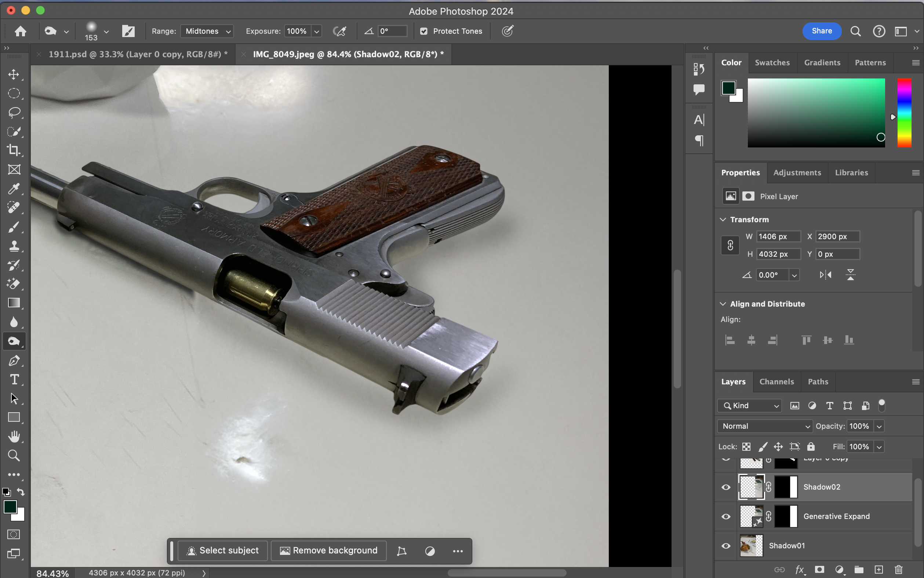The width and height of the screenshot is (924, 578).
Task: Switch to the Channels tab
Action: (x=776, y=381)
